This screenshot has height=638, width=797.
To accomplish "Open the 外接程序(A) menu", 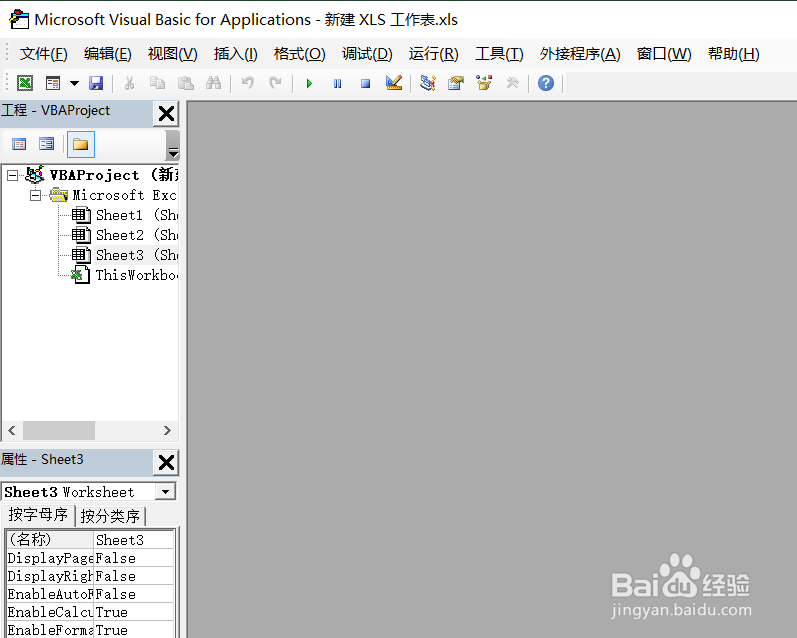I will click(580, 54).
